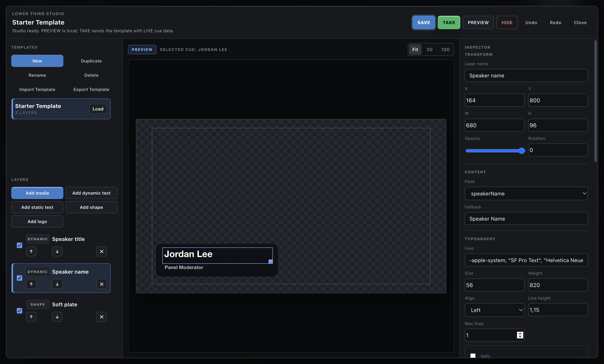The width and height of the screenshot is (604, 364).
Task: Close the Lower Third Studio
Action: (x=580, y=22)
